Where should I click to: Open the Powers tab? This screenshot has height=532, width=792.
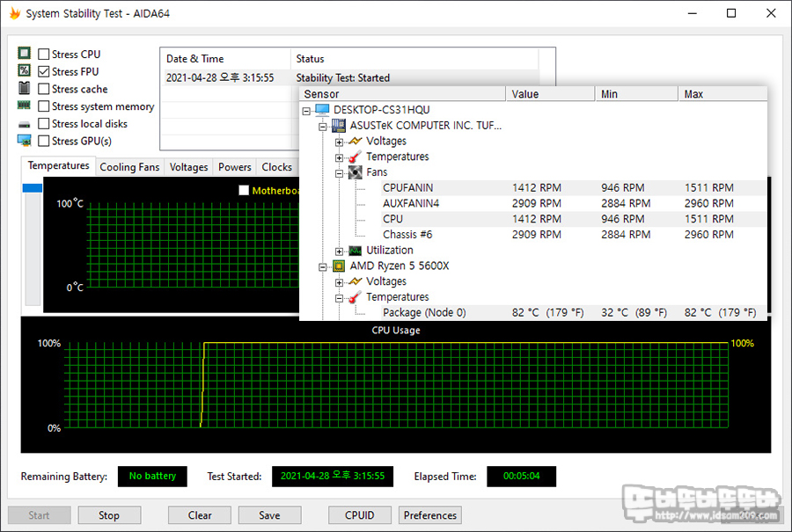(x=235, y=167)
